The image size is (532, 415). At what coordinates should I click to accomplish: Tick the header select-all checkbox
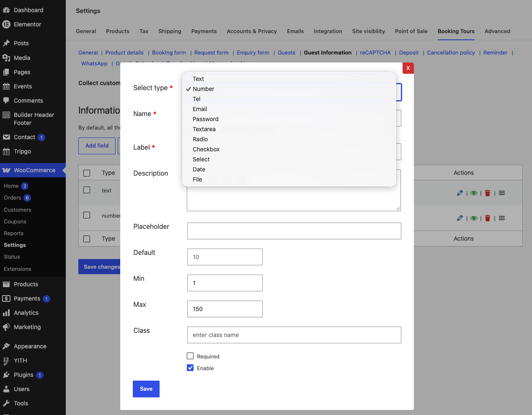coord(87,173)
